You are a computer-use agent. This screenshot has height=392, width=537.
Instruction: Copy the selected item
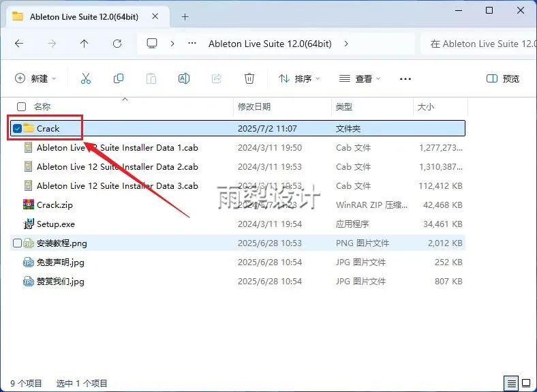click(119, 78)
